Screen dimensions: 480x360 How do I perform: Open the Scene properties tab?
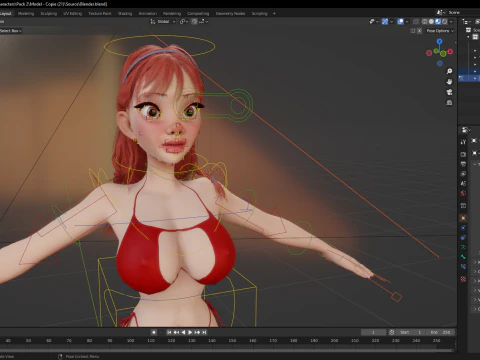[x=463, y=184]
